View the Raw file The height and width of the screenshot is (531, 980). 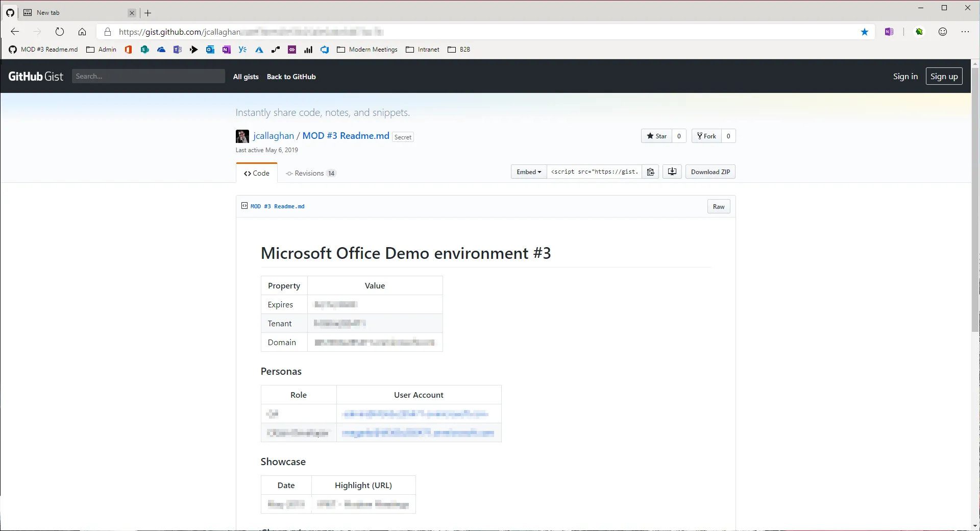point(719,207)
